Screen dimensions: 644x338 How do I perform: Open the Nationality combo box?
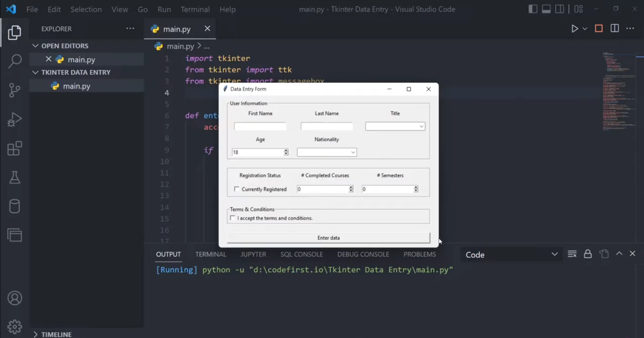click(x=326, y=152)
